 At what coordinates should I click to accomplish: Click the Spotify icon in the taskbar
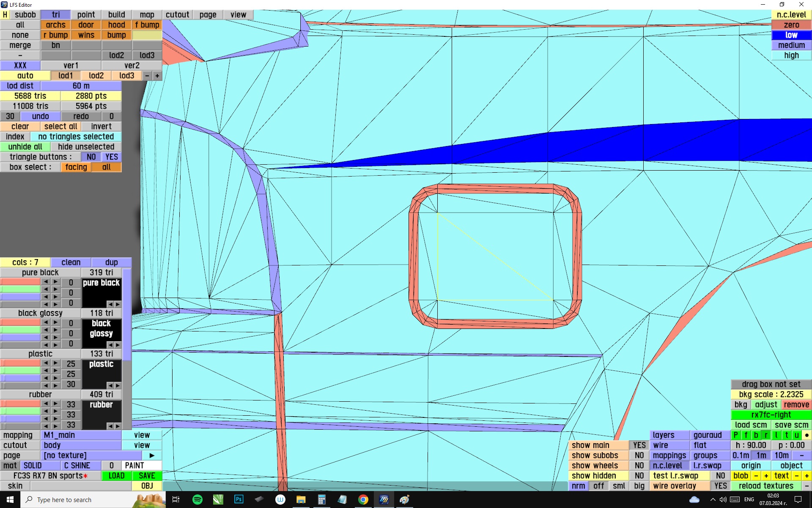[197, 500]
